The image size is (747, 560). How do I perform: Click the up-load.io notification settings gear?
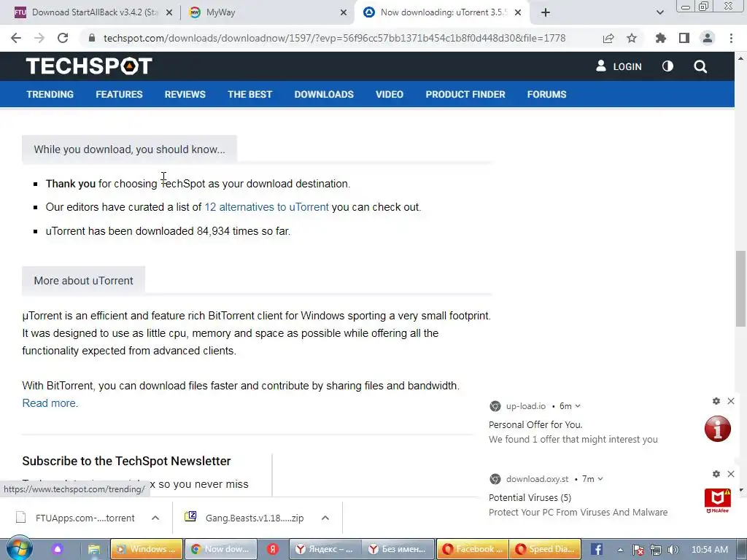click(x=716, y=401)
